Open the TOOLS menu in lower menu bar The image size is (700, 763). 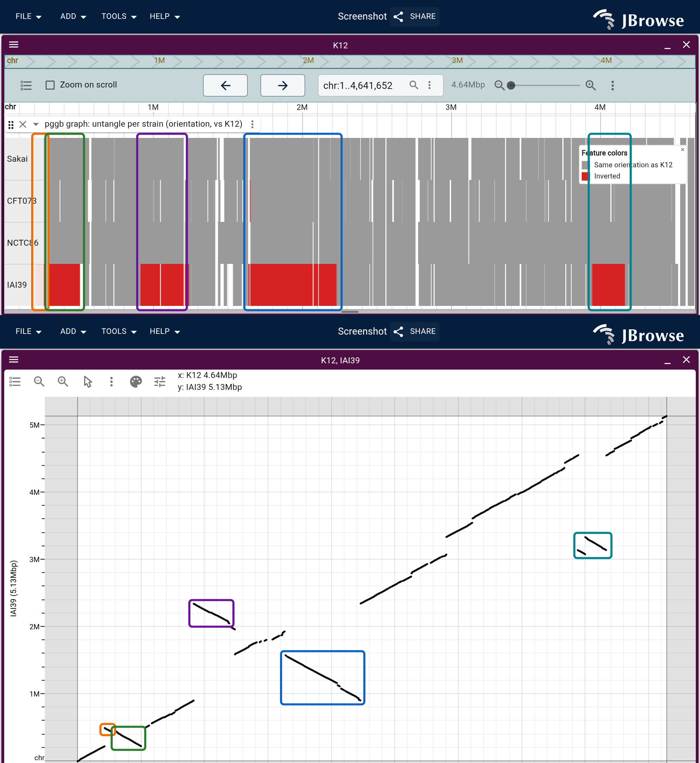click(x=119, y=331)
